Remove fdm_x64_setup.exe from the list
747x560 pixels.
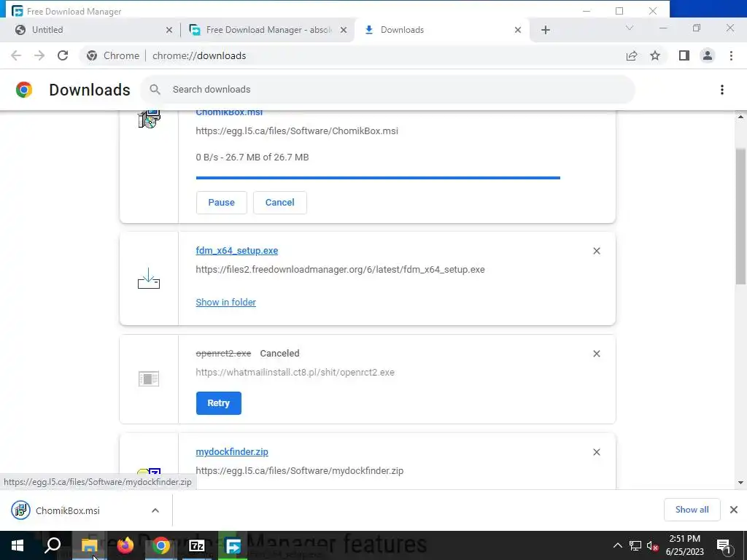(x=597, y=251)
